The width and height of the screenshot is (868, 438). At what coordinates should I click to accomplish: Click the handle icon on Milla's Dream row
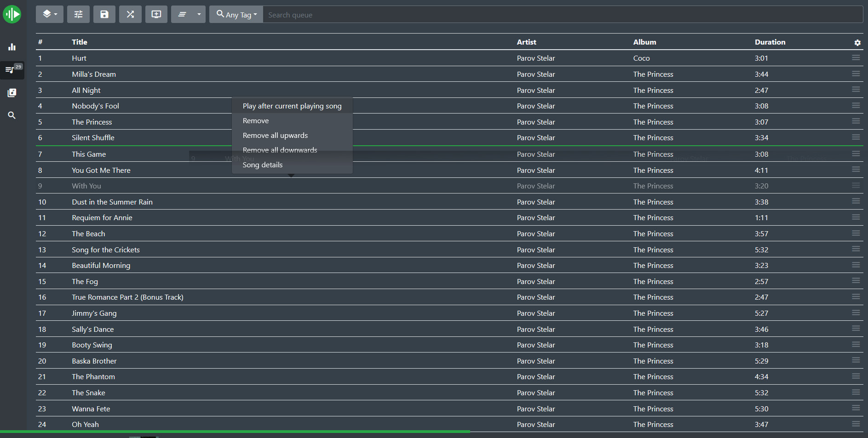click(856, 74)
